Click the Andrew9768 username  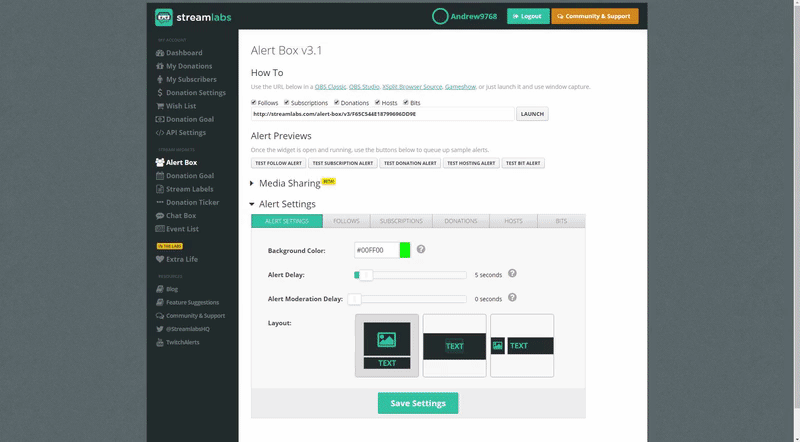[x=473, y=16]
